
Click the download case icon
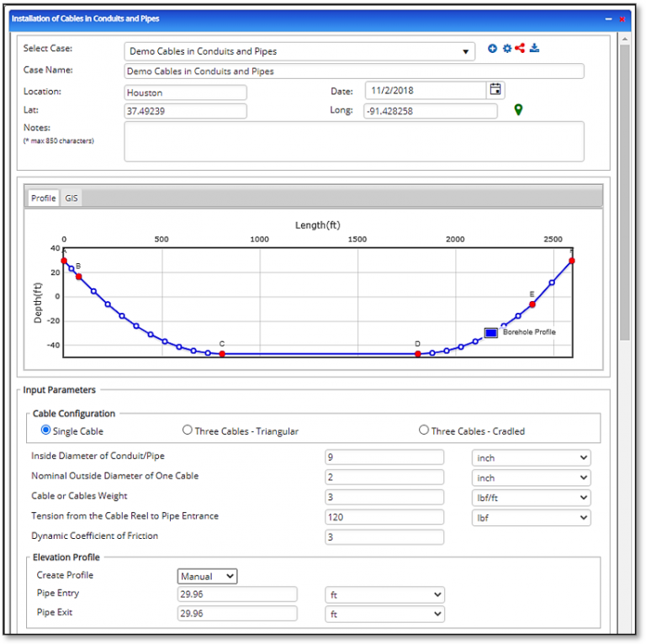(534, 49)
